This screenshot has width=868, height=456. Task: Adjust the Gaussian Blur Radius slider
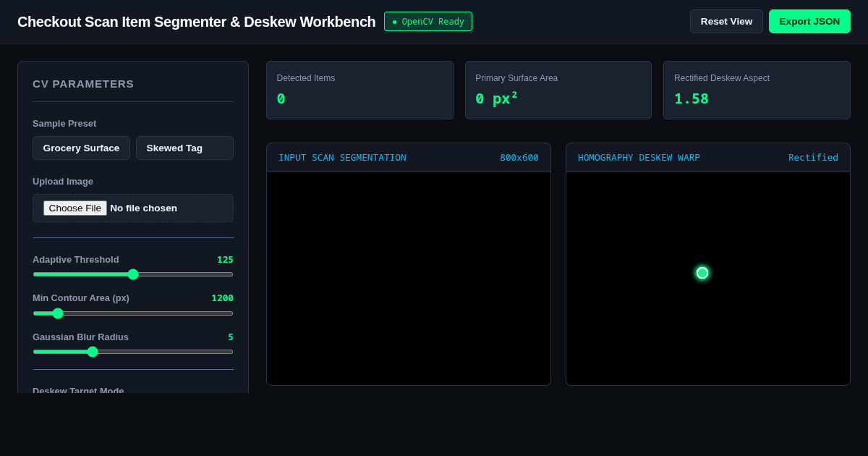[x=133, y=352]
